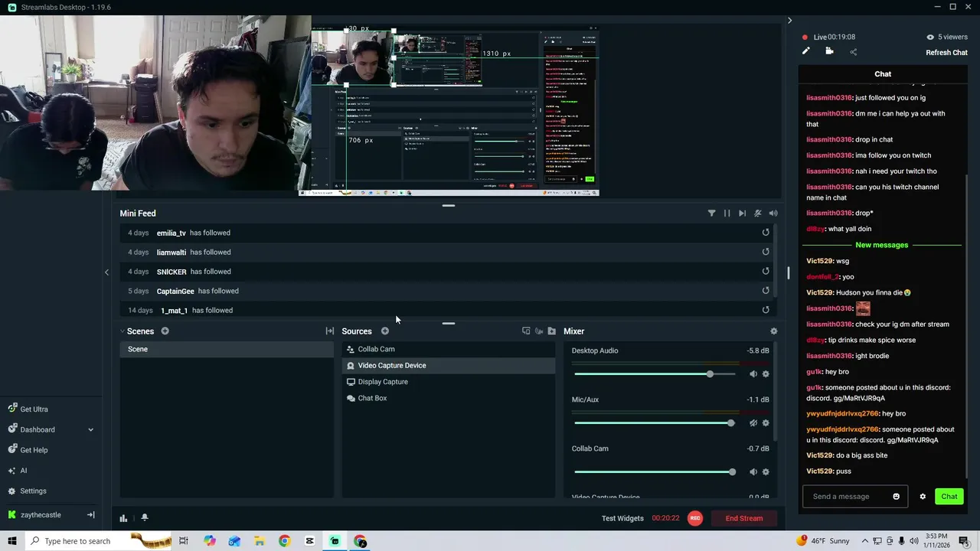Open the source widgets icon in Sources header

pos(526,331)
